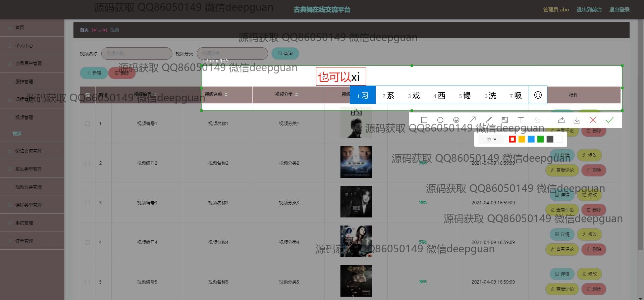Expand 会员用户管理 sidebar menu
The height and width of the screenshot is (300, 644).
(x=32, y=63)
